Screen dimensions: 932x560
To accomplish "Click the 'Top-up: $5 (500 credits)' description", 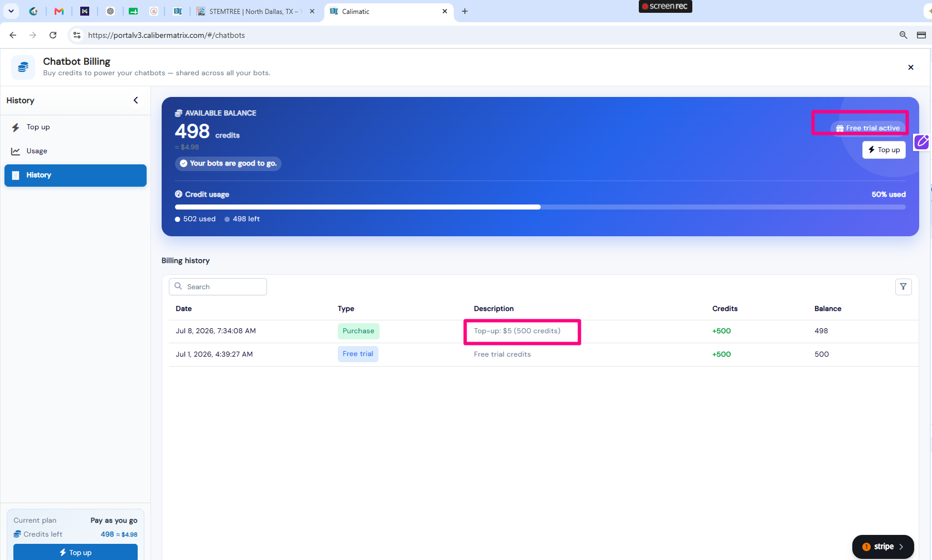I will pos(517,331).
